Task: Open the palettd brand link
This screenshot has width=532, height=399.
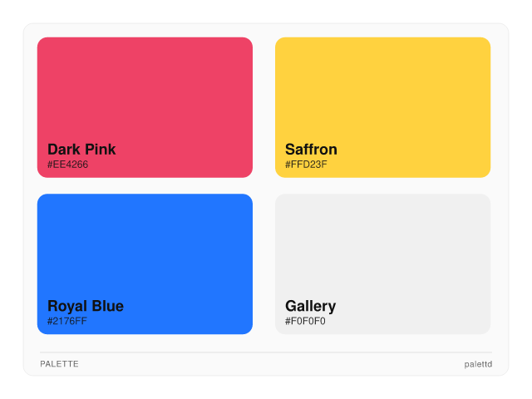Action: click(x=478, y=364)
